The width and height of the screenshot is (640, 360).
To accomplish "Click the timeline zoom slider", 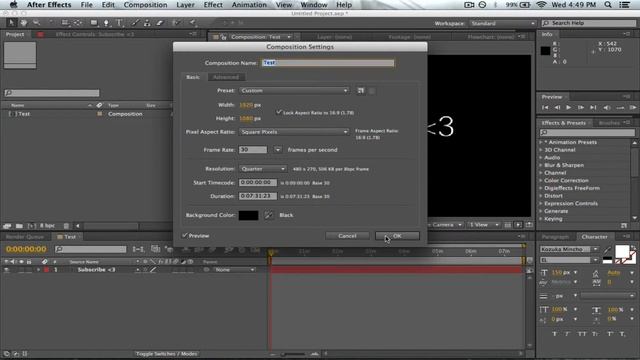I will click(293, 354).
